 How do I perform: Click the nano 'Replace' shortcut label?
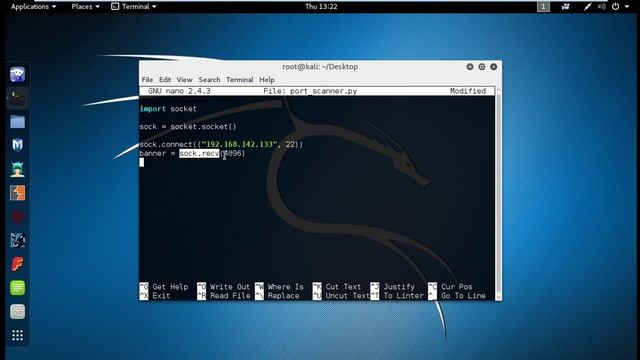tap(283, 296)
